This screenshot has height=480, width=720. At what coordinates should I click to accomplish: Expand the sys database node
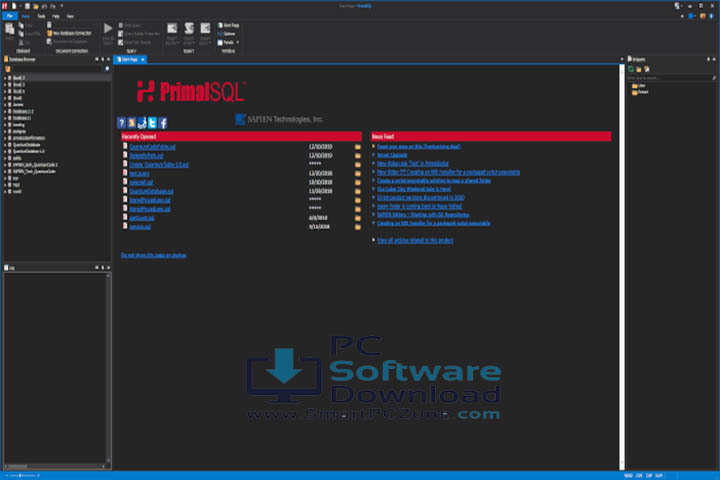point(5,178)
